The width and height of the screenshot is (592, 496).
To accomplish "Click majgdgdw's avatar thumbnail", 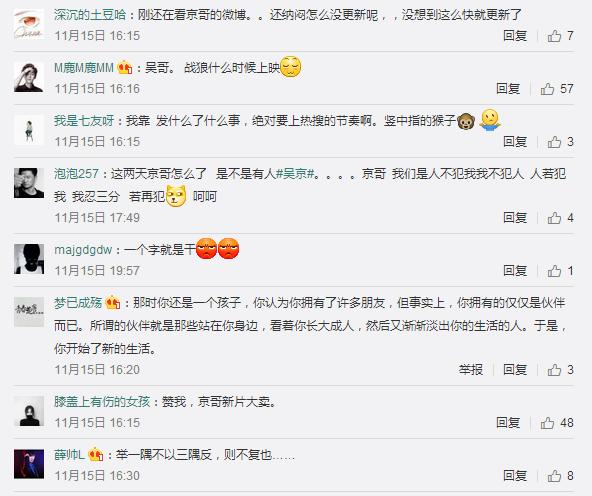I will [29, 259].
